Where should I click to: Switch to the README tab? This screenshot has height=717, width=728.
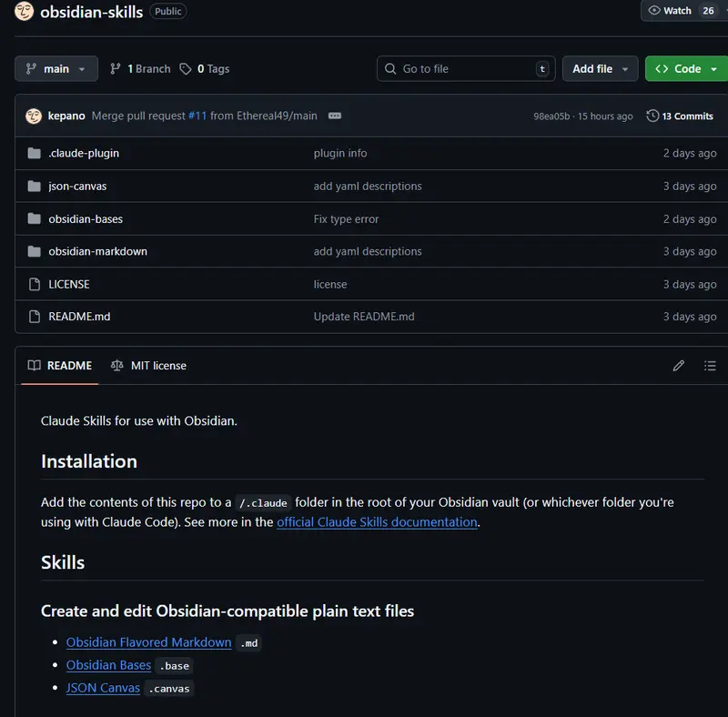point(59,365)
